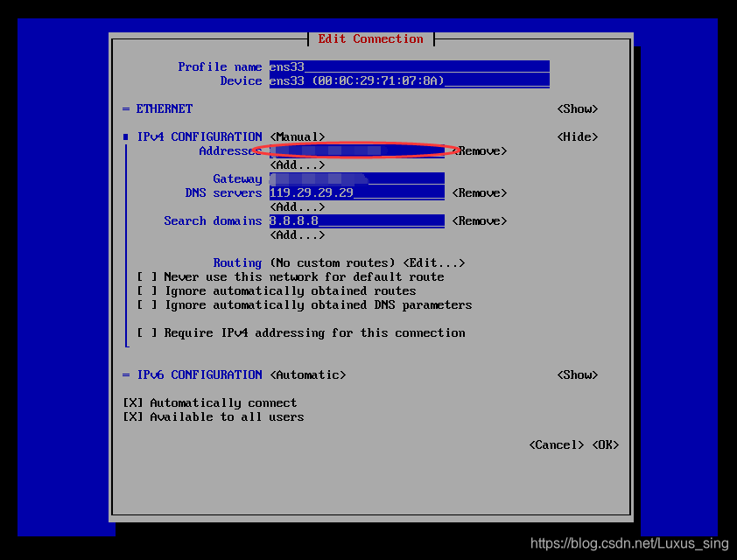Cancel the connection edit
The height and width of the screenshot is (560, 737).
coord(557,444)
